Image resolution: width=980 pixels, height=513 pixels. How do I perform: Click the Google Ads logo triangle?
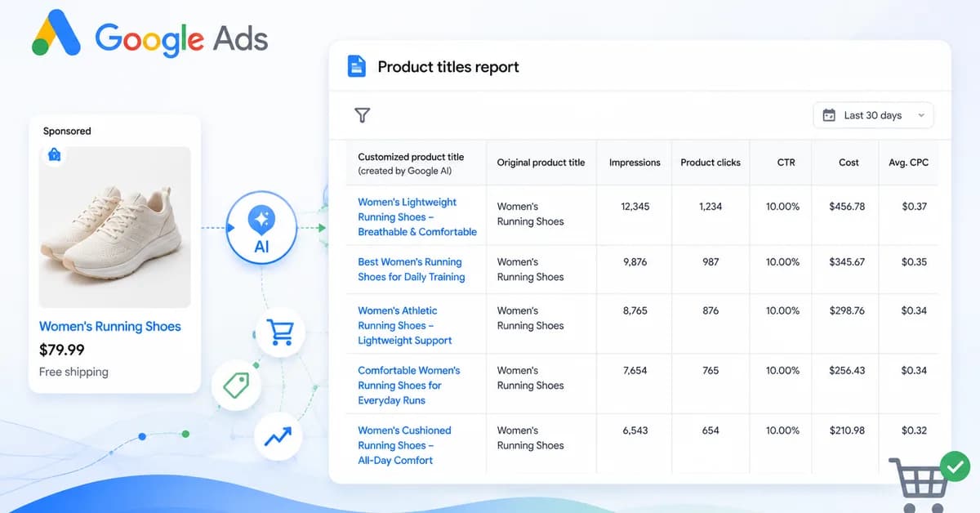pos(56,33)
